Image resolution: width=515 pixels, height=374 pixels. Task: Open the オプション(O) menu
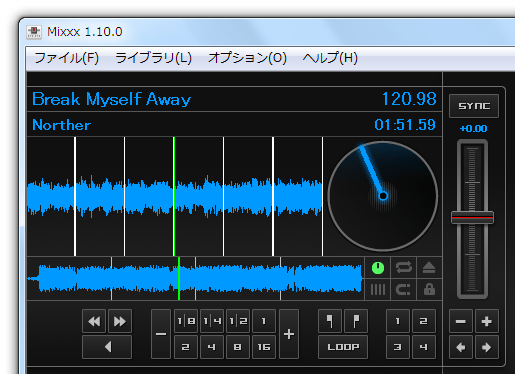(247, 58)
